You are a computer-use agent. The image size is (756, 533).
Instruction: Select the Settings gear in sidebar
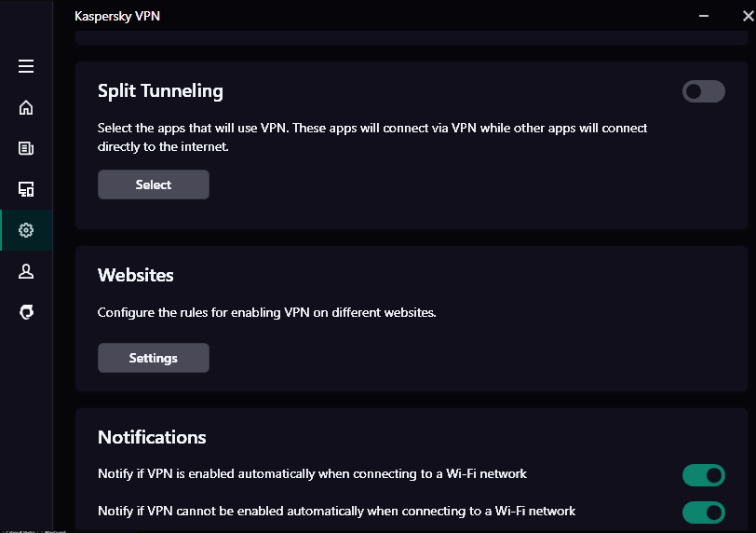[26, 230]
